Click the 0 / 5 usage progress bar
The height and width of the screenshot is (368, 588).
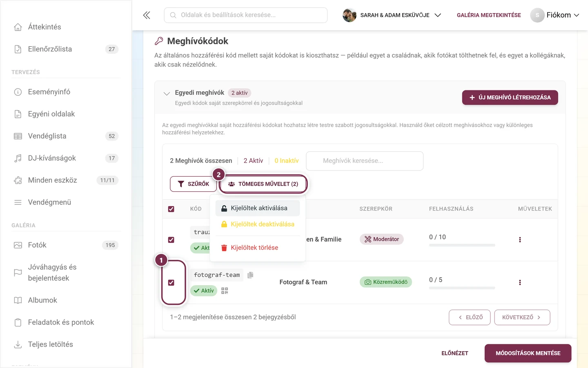(x=462, y=288)
